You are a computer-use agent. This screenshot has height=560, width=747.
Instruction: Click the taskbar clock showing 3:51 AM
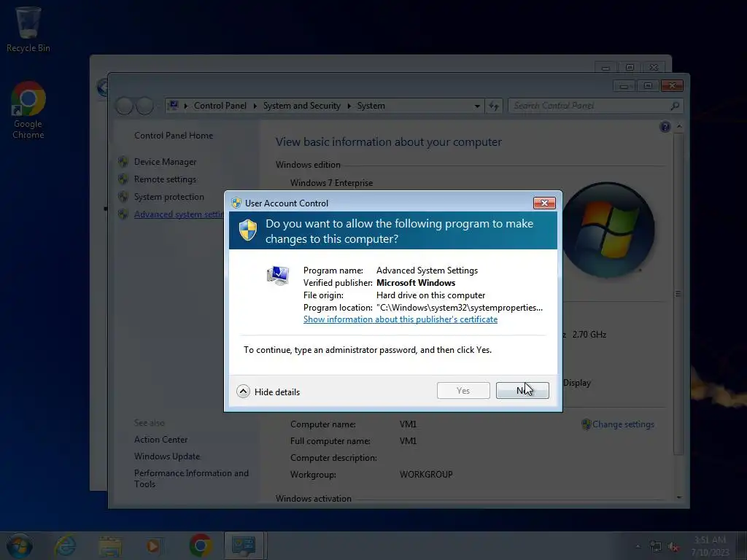710,545
